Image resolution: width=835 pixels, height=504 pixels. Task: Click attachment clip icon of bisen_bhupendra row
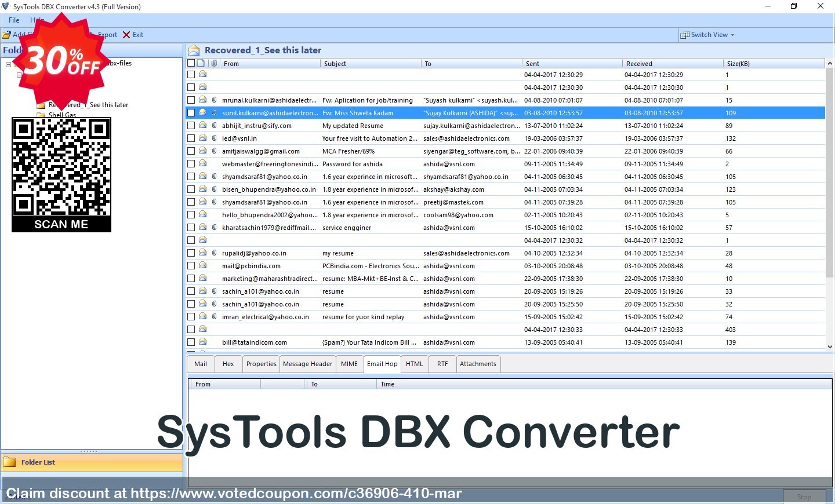pyautogui.click(x=214, y=189)
